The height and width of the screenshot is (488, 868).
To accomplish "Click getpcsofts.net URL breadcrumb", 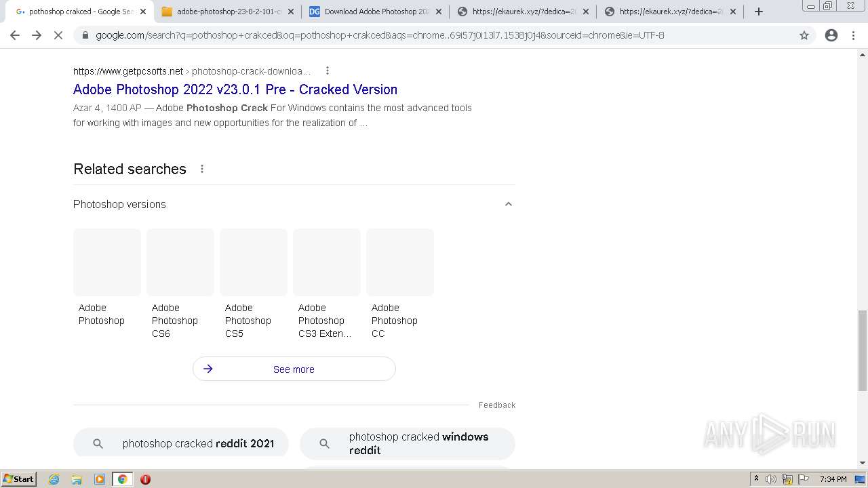I will click(x=192, y=71).
